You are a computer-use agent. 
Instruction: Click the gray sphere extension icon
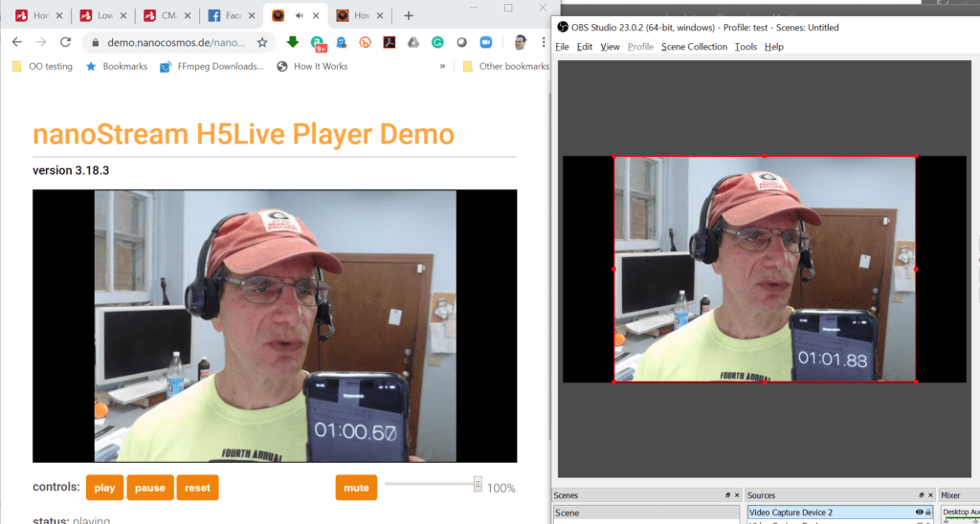click(461, 42)
